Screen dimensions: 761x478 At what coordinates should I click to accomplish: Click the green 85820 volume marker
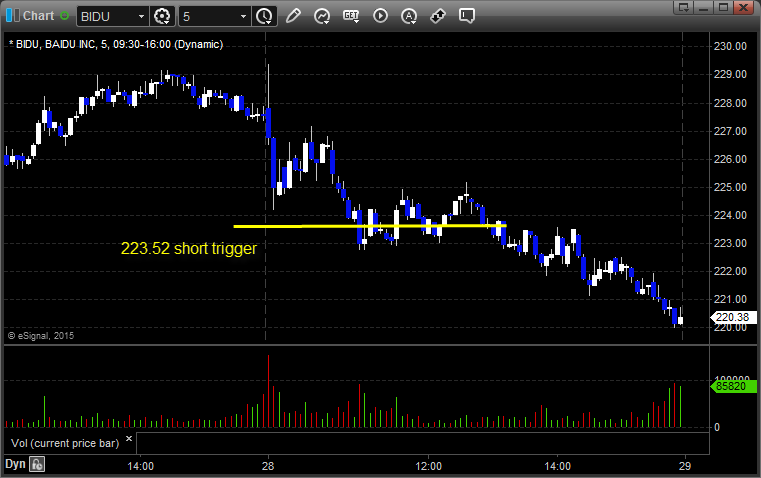733,387
